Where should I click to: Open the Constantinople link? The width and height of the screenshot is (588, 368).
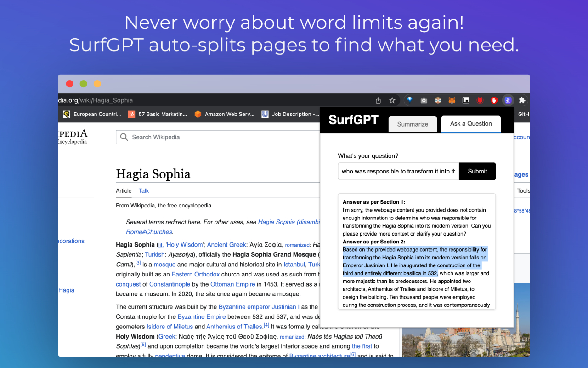click(170, 284)
